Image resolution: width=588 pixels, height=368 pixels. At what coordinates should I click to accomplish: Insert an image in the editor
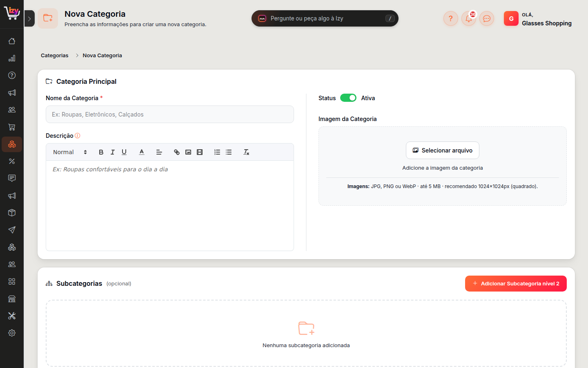pos(188,152)
